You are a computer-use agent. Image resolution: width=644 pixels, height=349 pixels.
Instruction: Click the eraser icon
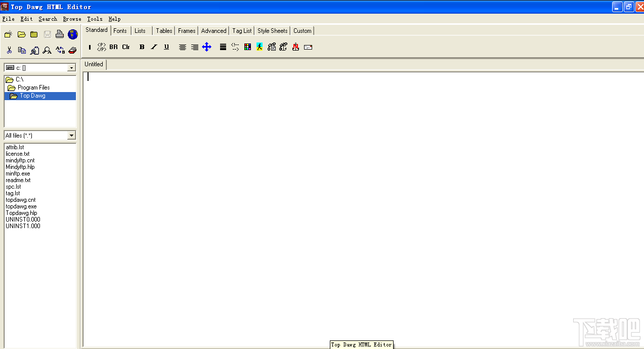pos(73,50)
